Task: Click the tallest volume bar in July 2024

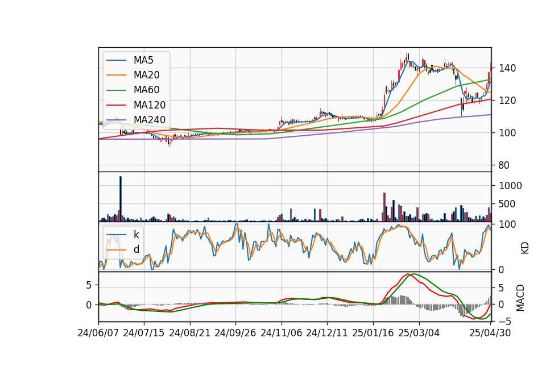Action: 121,199
